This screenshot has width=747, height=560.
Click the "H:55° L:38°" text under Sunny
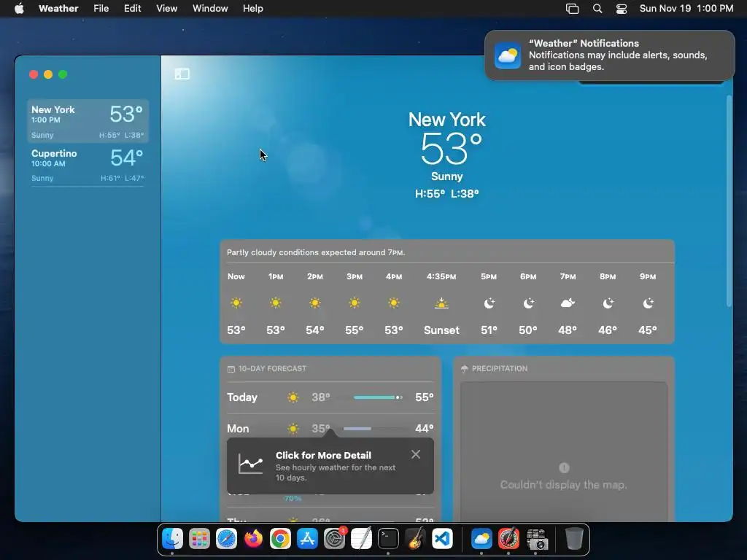(447, 194)
